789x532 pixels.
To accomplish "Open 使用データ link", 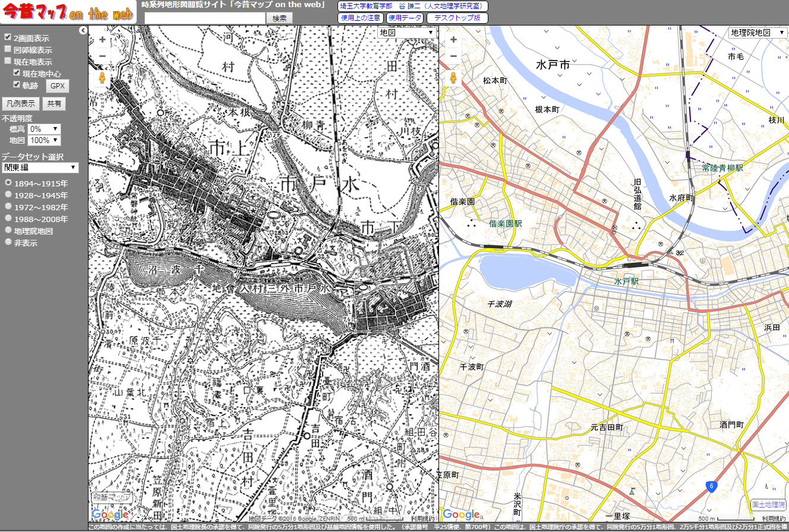I will [405, 18].
